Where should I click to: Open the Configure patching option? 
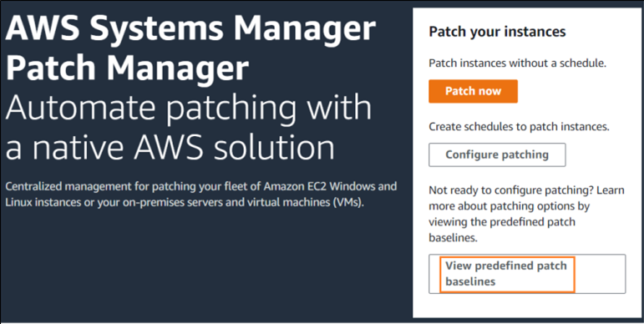coord(497,154)
